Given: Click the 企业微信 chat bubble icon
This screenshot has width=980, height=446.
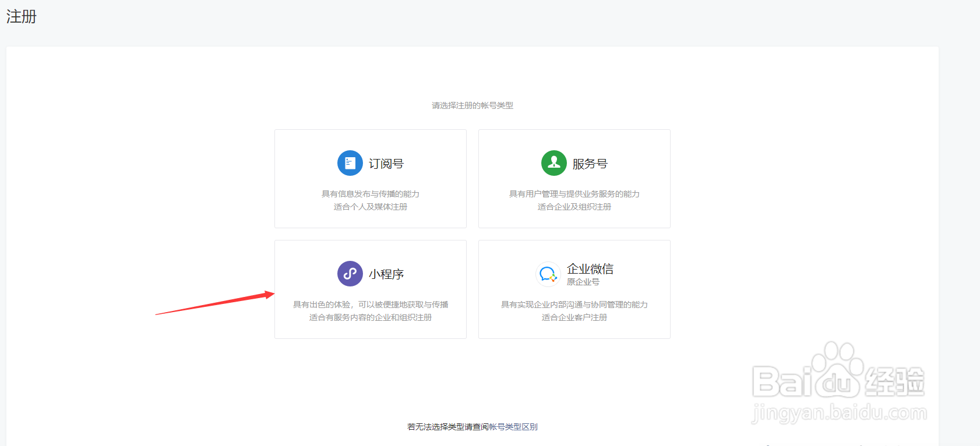Looking at the screenshot, I should pyautogui.click(x=548, y=274).
